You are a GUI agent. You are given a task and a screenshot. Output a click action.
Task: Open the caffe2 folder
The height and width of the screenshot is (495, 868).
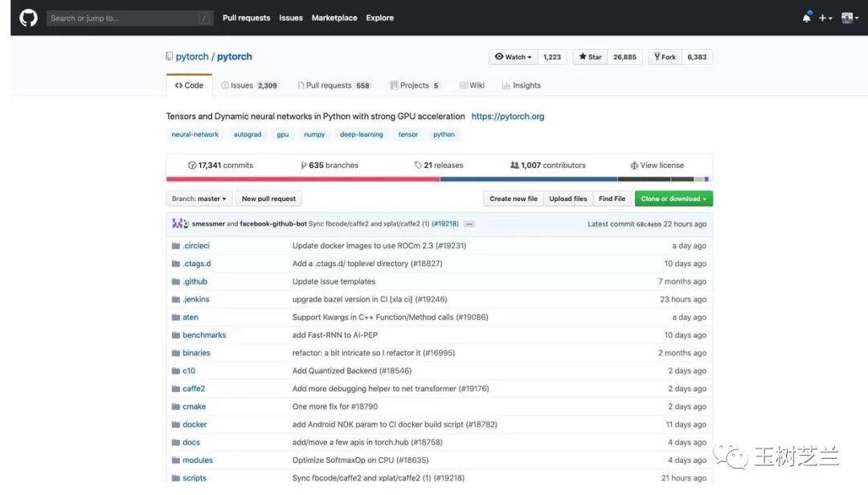tap(194, 389)
